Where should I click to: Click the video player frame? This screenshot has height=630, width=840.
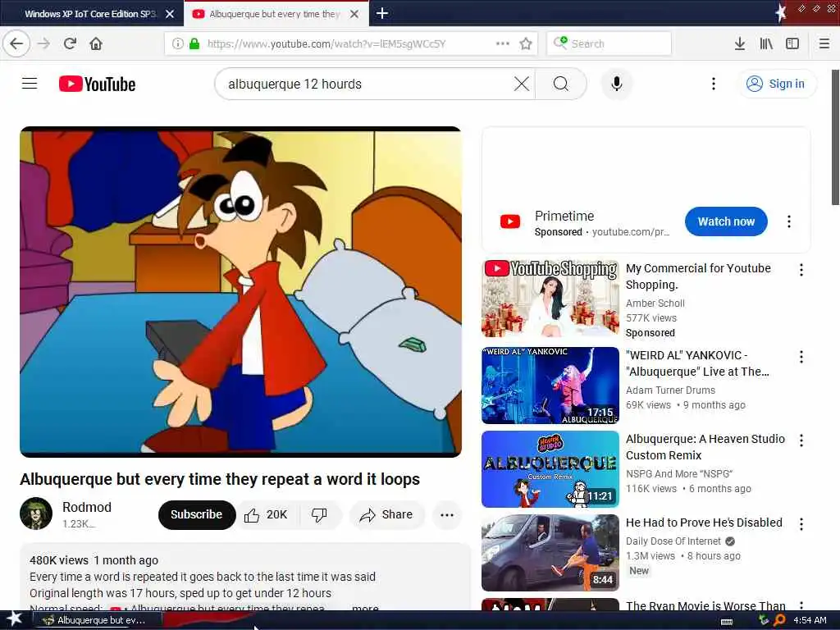pos(240,292)
